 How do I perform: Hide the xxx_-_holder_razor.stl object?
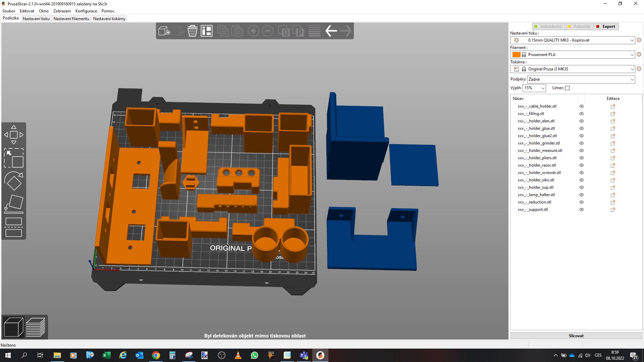(582, 165)
